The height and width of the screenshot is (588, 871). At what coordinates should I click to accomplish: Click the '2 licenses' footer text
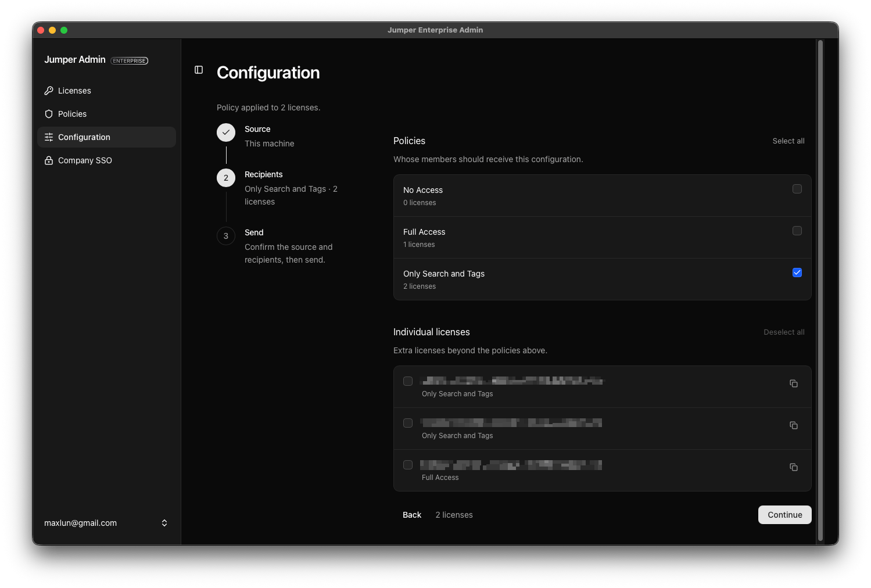tap(454, 515)
